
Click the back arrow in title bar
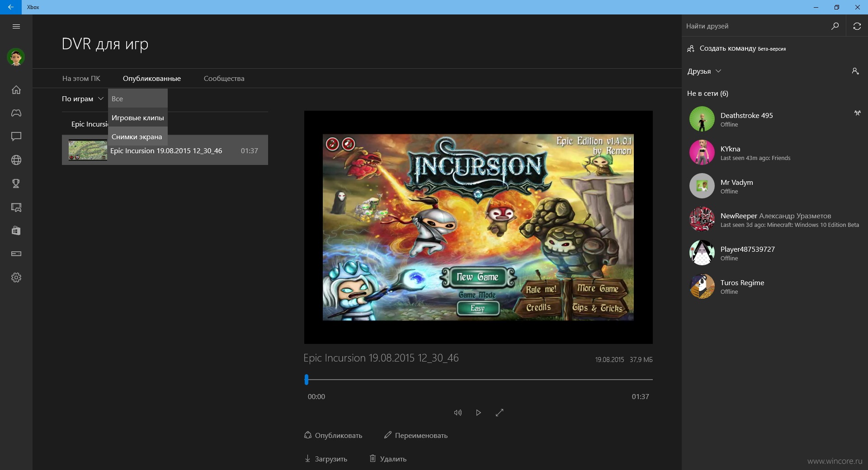coord(10,7)
